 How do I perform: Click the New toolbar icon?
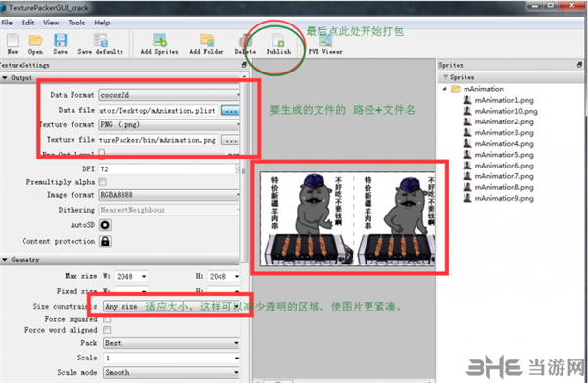[x=13, y=40]
